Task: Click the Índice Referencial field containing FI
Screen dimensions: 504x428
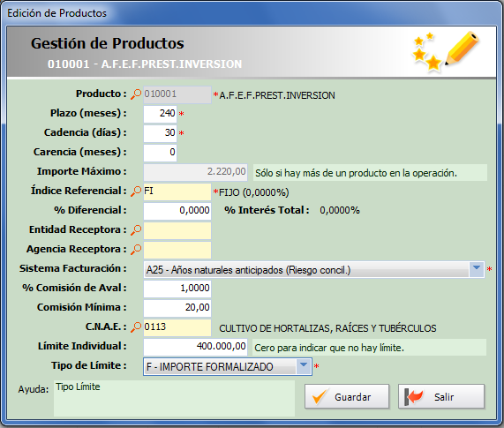Action: click(x=177, y=191)
